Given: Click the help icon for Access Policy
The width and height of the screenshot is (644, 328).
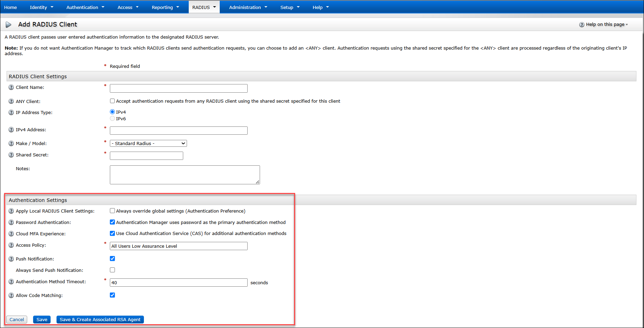Looking at the screenshot, I should pyautogui.click(x=11, y=245).
